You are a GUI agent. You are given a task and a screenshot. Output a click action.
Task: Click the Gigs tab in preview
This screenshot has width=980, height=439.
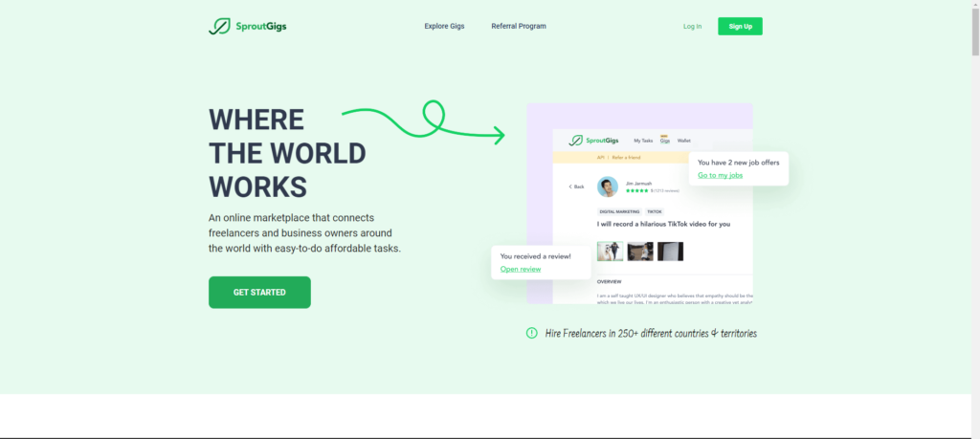pos(665,142)
